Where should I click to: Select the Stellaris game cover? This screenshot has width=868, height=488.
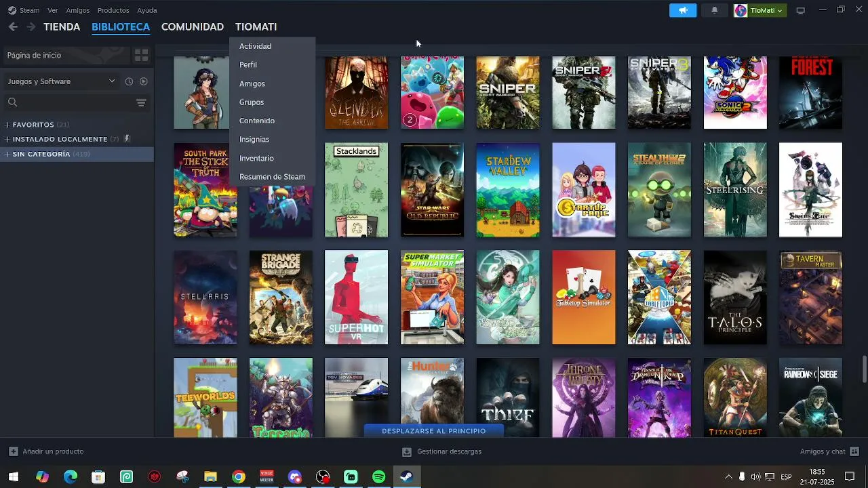(205, 298)
